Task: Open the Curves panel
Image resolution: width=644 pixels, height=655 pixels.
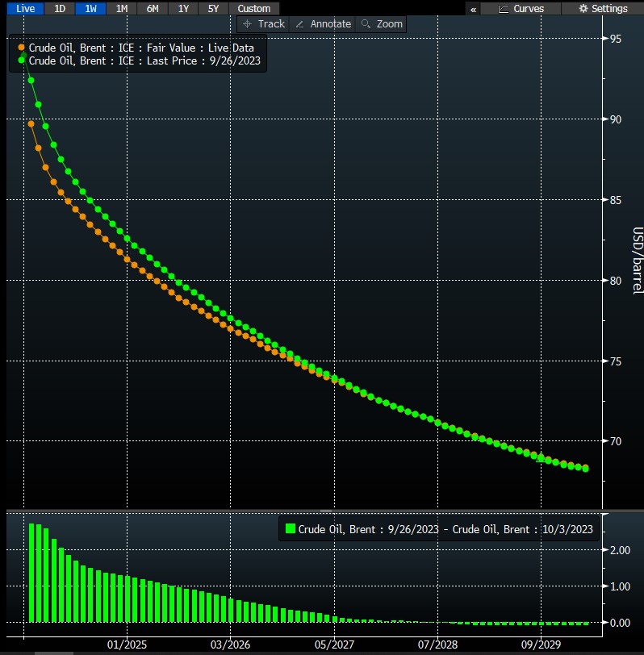Action: point(521,9)
